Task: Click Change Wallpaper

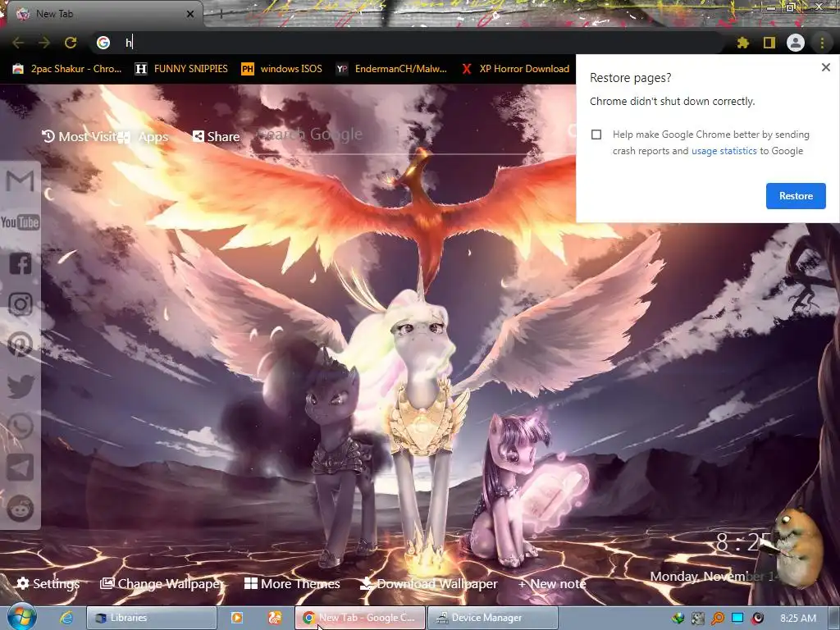Action: [x=162, y=583]
